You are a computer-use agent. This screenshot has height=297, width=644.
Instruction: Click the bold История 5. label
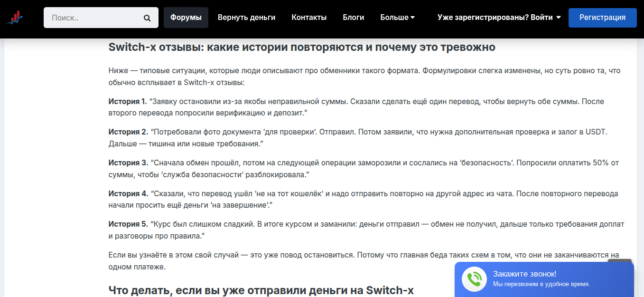128,224
